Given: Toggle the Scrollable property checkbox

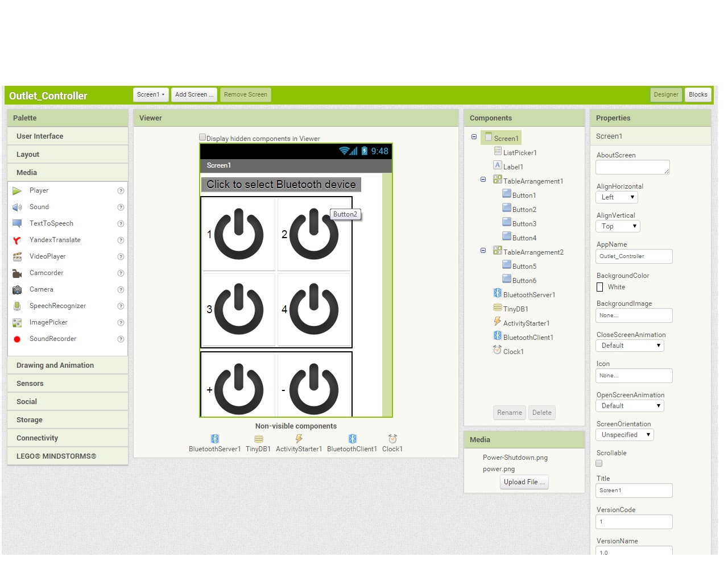Looking at the screenshot, I should (x=599, y=463).
